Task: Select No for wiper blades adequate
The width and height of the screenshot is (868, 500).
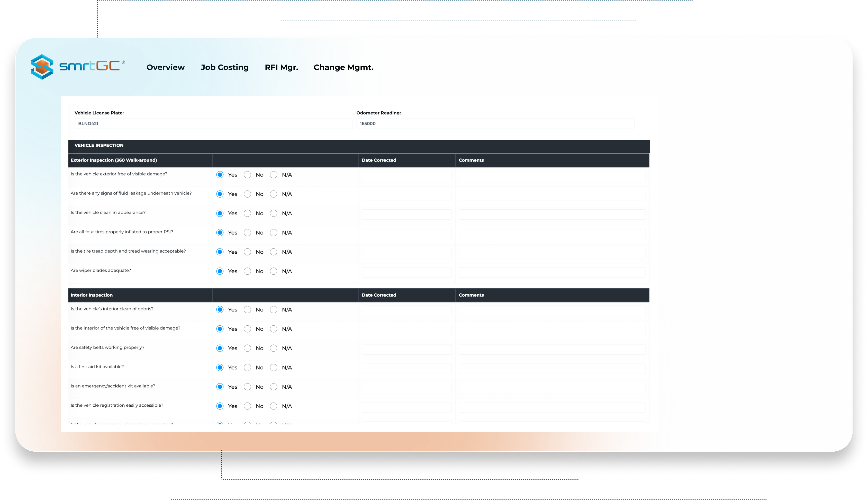Action: (247, 271)
